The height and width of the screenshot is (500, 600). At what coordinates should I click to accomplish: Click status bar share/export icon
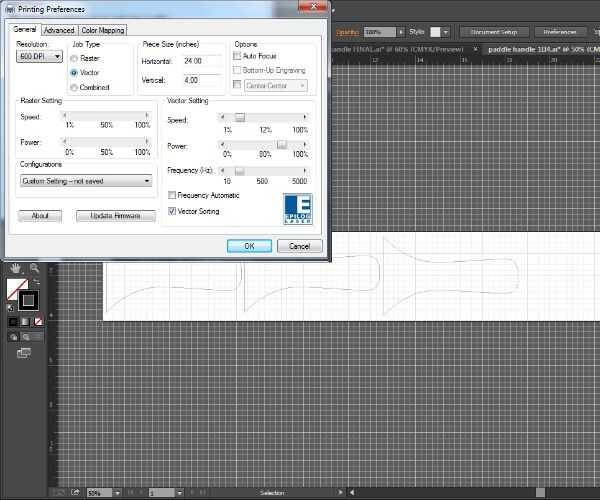pos(75,493)
